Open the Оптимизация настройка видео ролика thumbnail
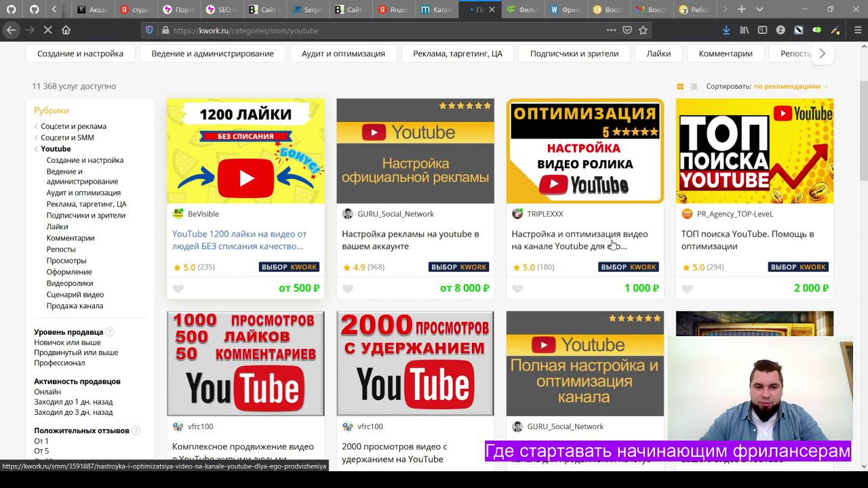868x488 pixels. pyautogui.click(x=585, y=151)
